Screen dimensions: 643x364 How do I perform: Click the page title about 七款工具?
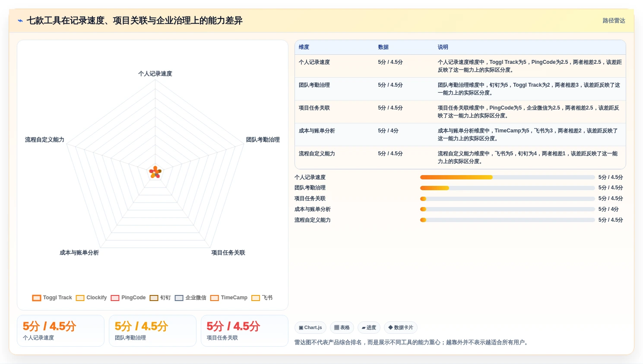click(x=135, y=21)
